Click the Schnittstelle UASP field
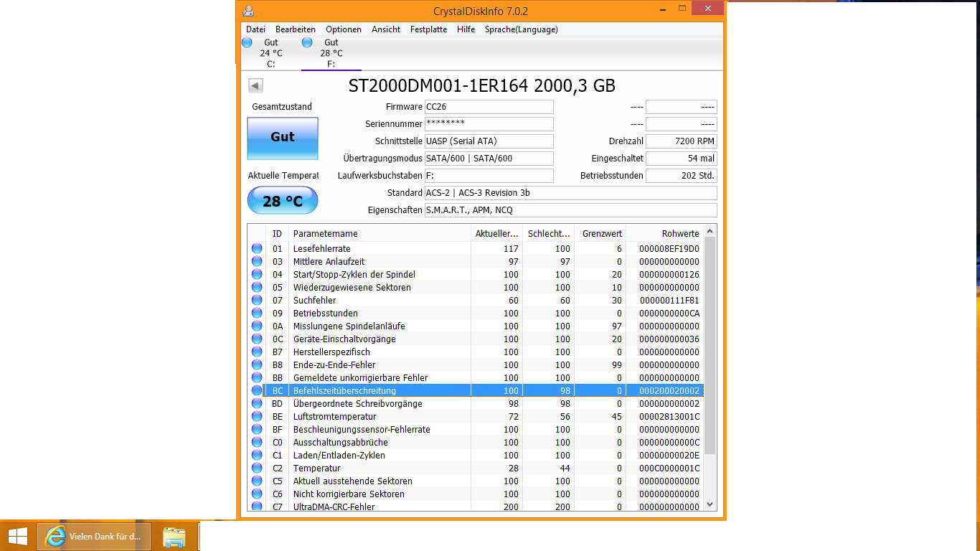Screen dimensions: 980x551 pos(489,141)
